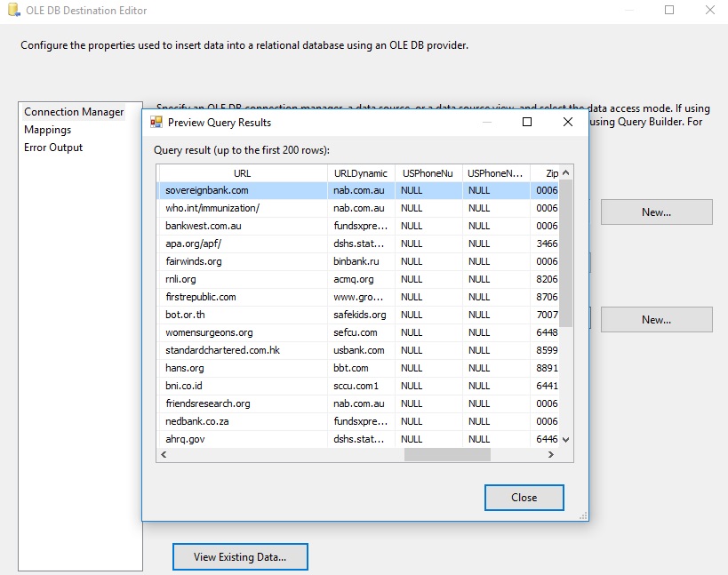Click the USPhoneNu NULL cell in the hans.org row
The width and height of the screenshot is (728, 575).
tap(428, 368)
